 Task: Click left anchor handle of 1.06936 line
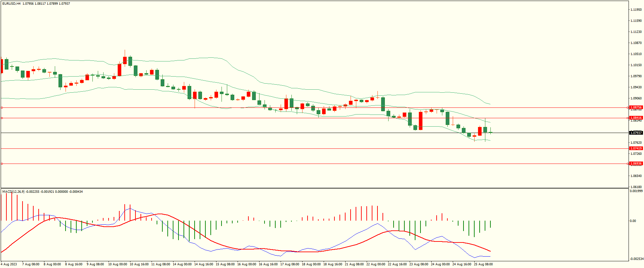click(x=2, y=164)
